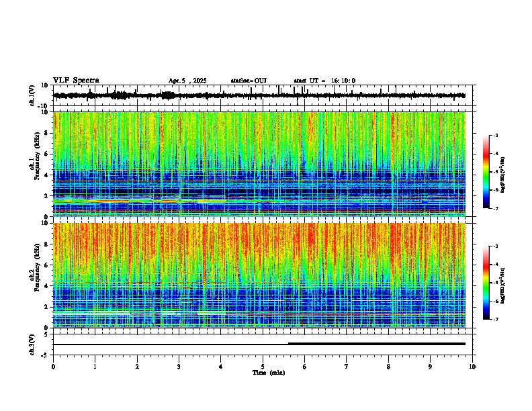Click the "9" tick on the time axis
The width and height of the screenshot is (532, 411).
[x=430, y=367]
